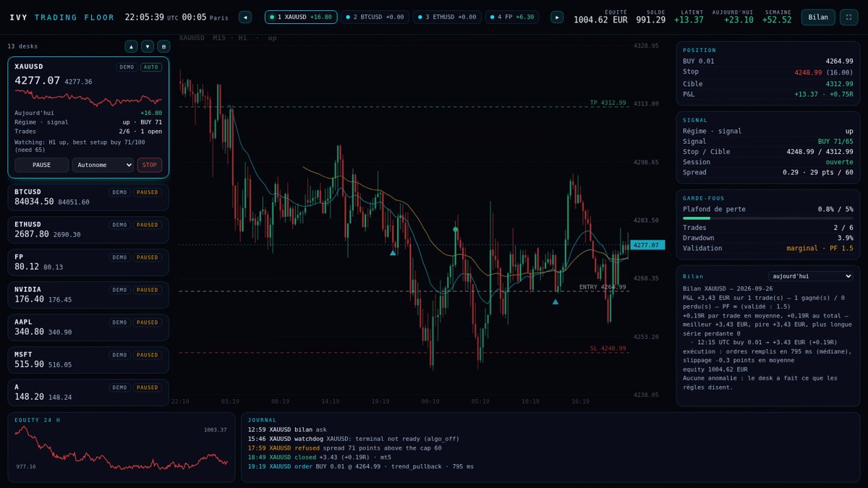Select the ETHUSD desk card
The height and width of the screenshot is (488, 868).
88,229
